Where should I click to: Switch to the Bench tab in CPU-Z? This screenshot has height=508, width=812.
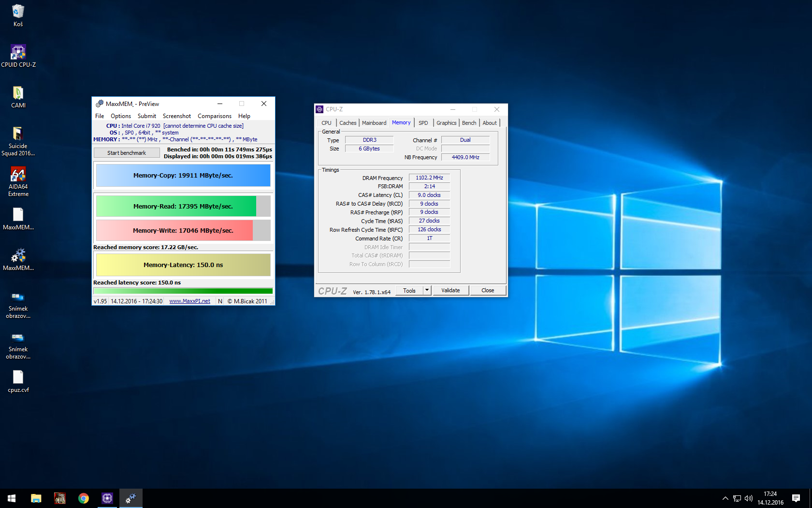469,123
